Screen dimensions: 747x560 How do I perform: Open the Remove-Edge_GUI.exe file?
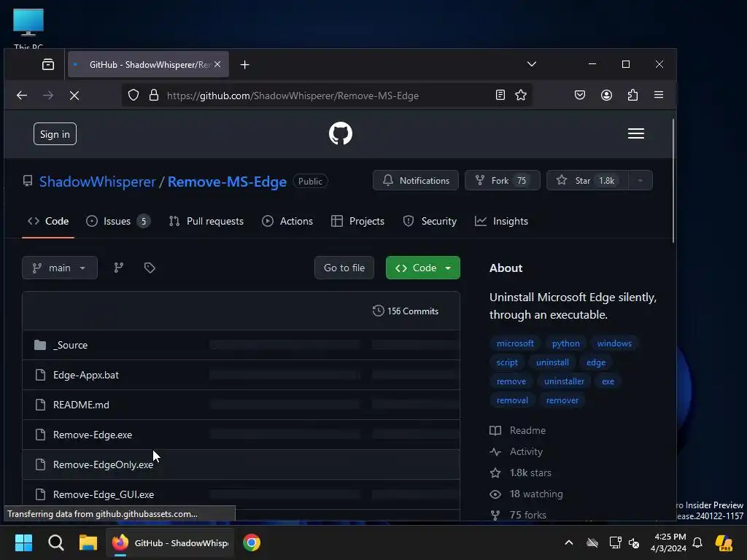[104, 495]
